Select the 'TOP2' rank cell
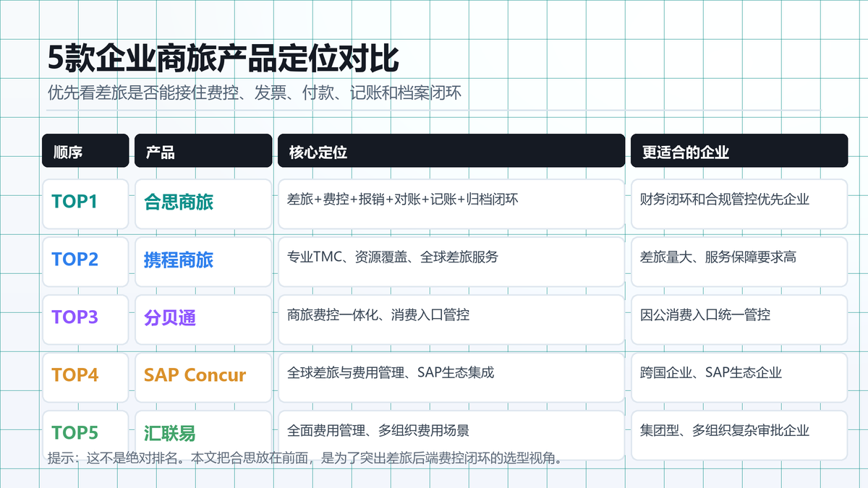The width and height of the screenshot is (868, 488). tap(85, 262)
